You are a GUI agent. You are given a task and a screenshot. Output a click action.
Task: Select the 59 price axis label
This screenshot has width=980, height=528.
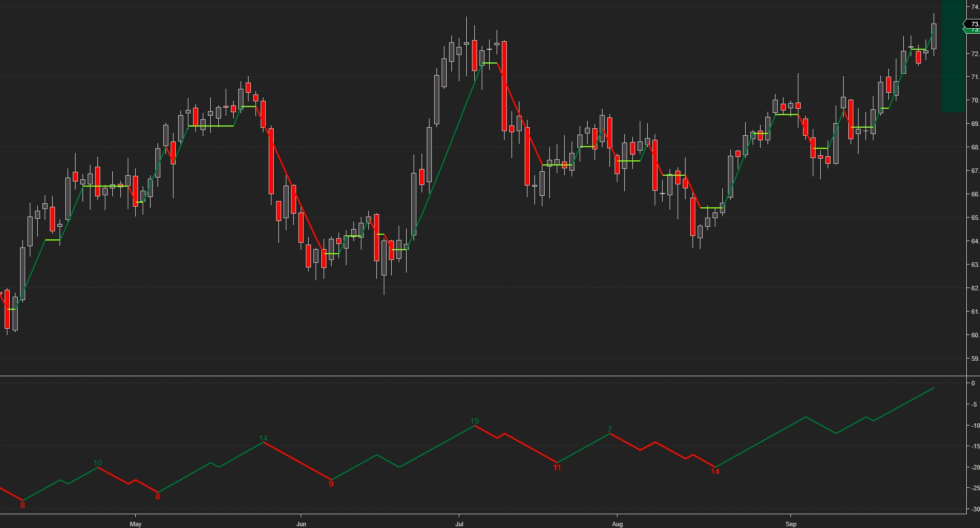[974, 358]
